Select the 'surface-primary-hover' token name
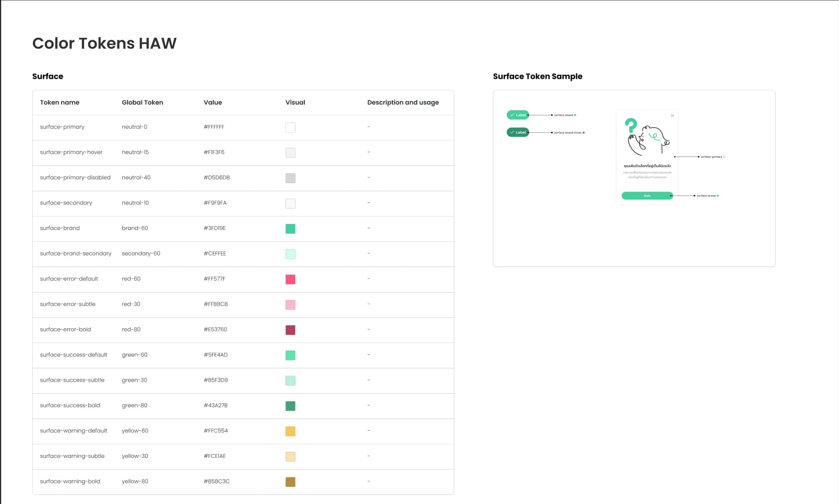This screenshot has width=839, height=504. pos(71,152)
